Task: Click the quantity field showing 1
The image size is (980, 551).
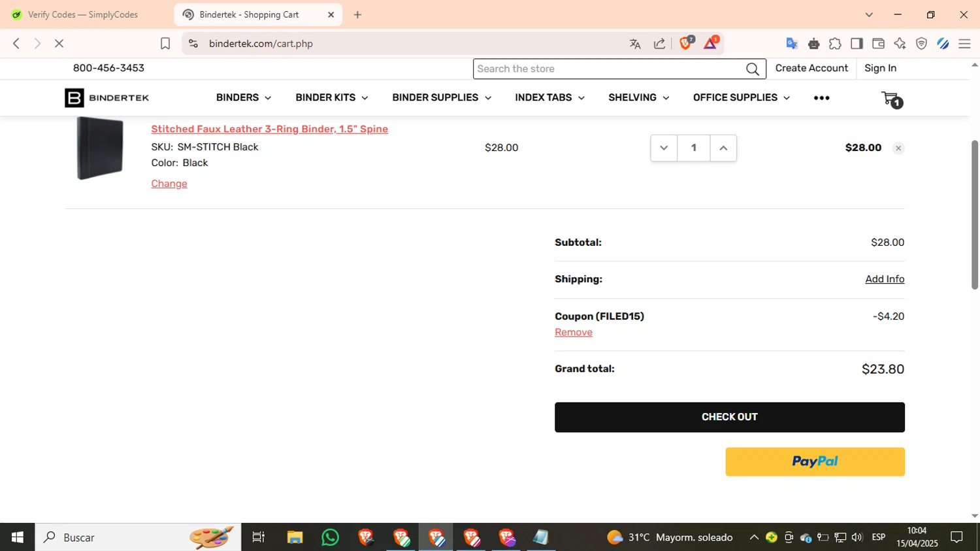Action: tap(694, 148)
